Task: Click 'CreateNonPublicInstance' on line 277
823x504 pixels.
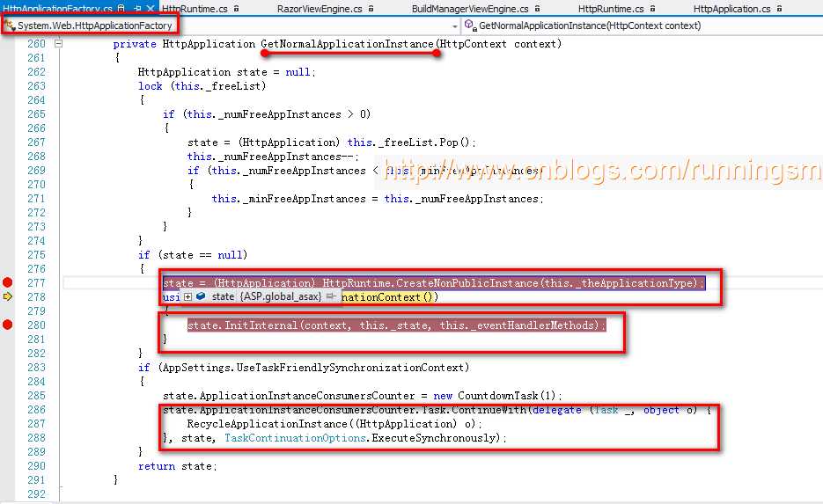Action: 467,283
